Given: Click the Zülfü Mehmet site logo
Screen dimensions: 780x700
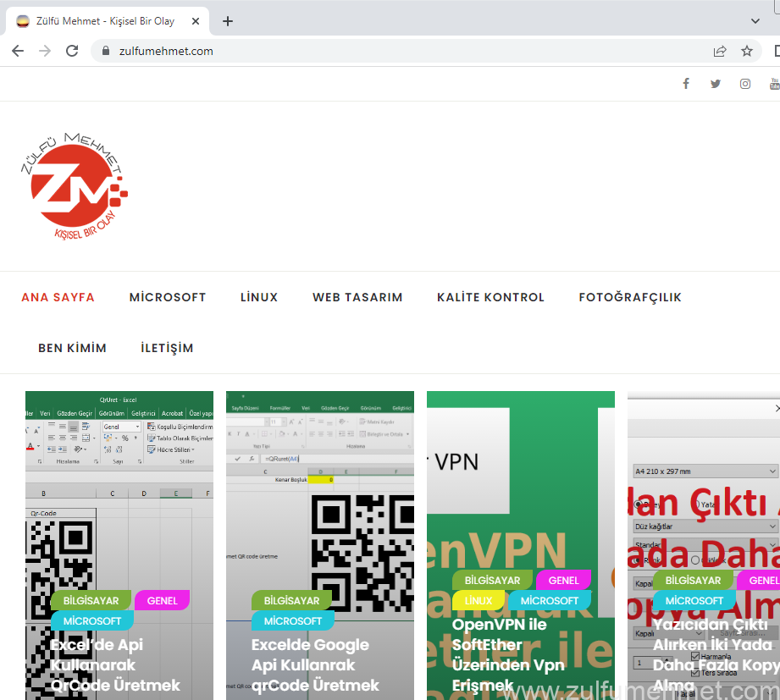Looking at the screenshot, I should pyautogui.click(x=75, y=186).
